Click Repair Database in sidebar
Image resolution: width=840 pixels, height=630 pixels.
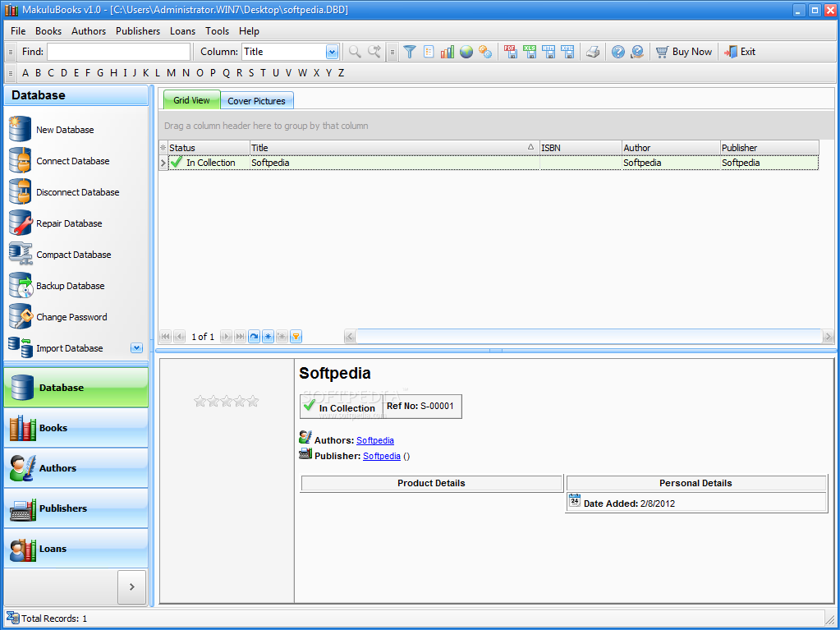(x=56, y=223)
